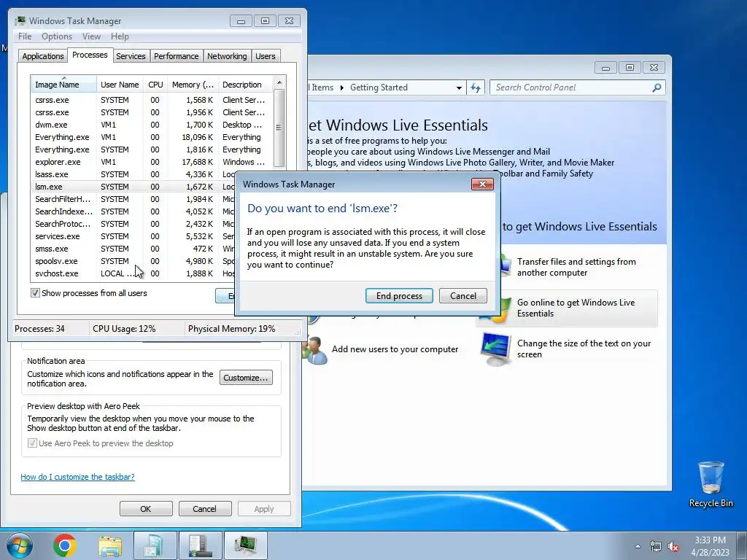Switch to the Performance tab

pos(177,56)
